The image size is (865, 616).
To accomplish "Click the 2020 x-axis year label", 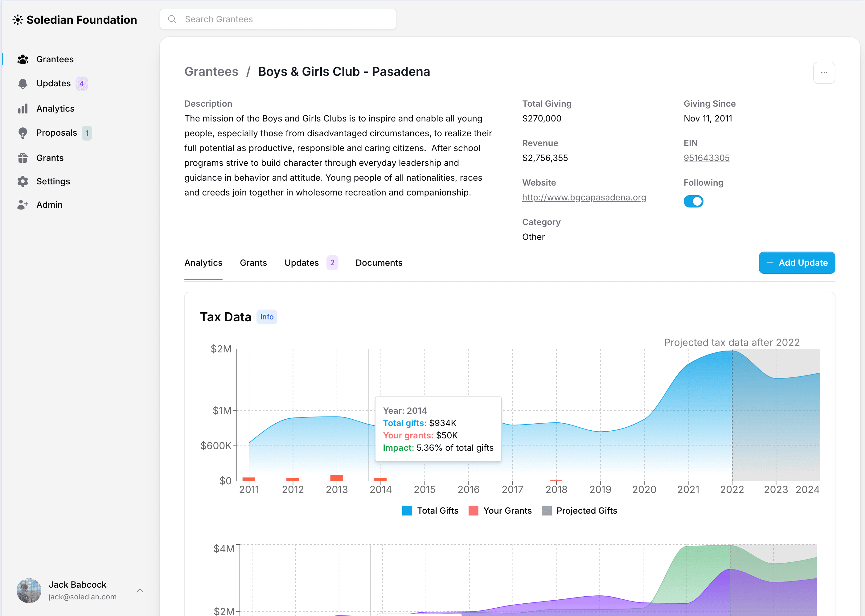I will (x=644, y=489).
